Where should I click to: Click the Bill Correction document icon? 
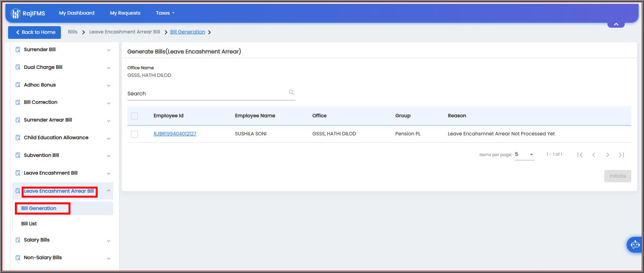[18, 102]
